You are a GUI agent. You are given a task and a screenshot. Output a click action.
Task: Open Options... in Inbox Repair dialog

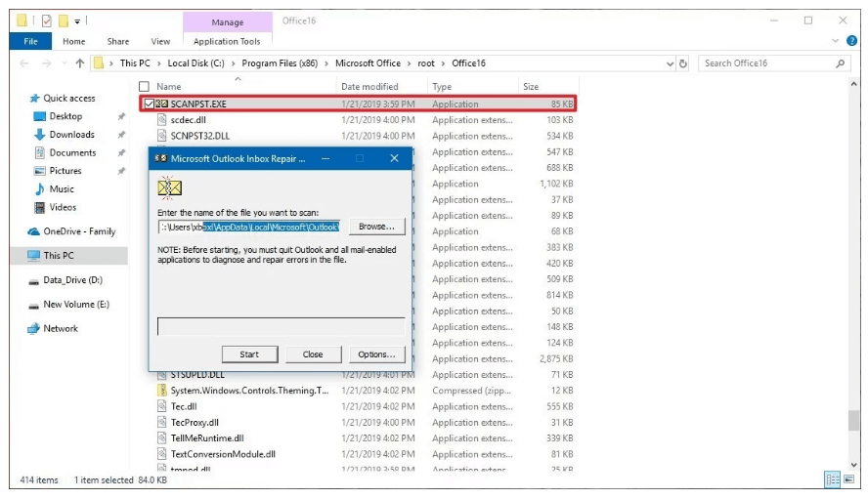point(376,354)
